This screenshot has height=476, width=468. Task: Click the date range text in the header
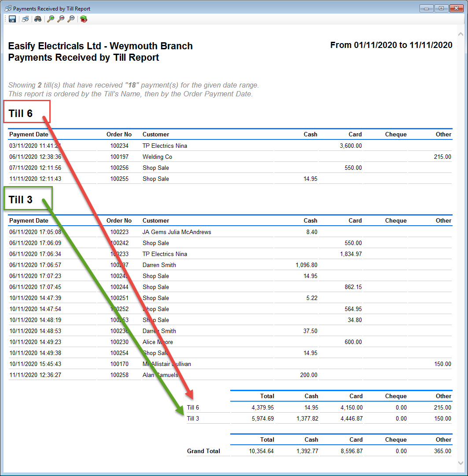391,44
